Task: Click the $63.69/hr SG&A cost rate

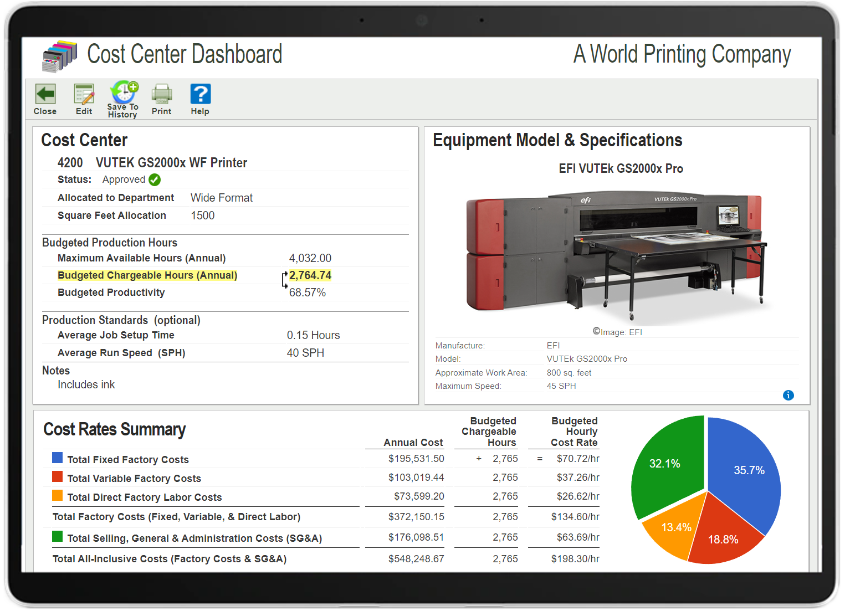Action: [578, 537]
